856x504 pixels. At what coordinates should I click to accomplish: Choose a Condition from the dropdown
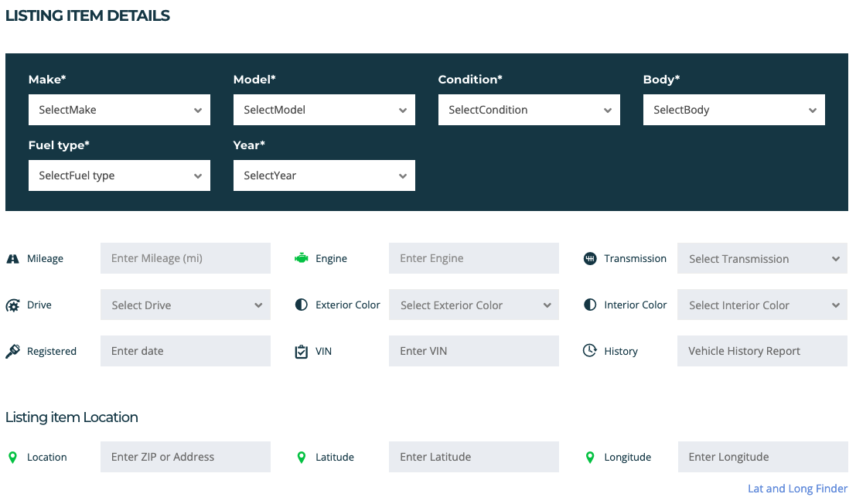coord(529,110)
